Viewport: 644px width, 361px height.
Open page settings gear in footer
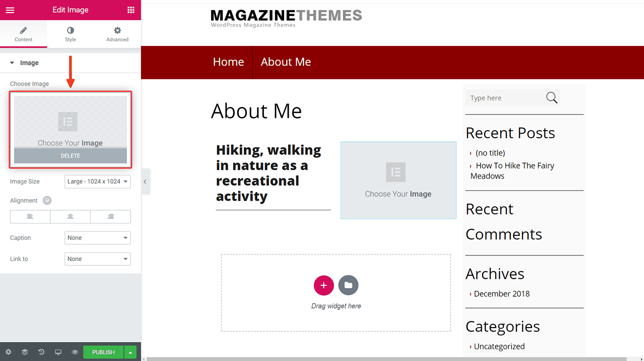8,352
